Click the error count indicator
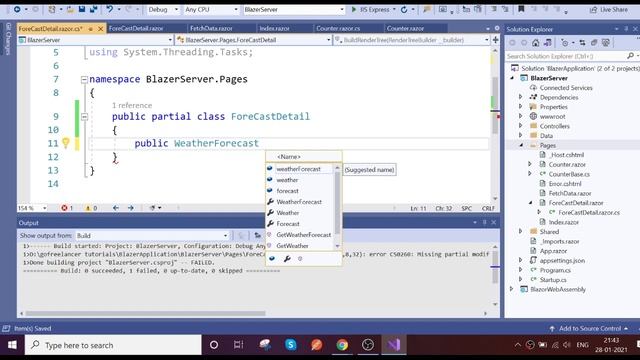The image size is (640, 360). coord(67,208)
